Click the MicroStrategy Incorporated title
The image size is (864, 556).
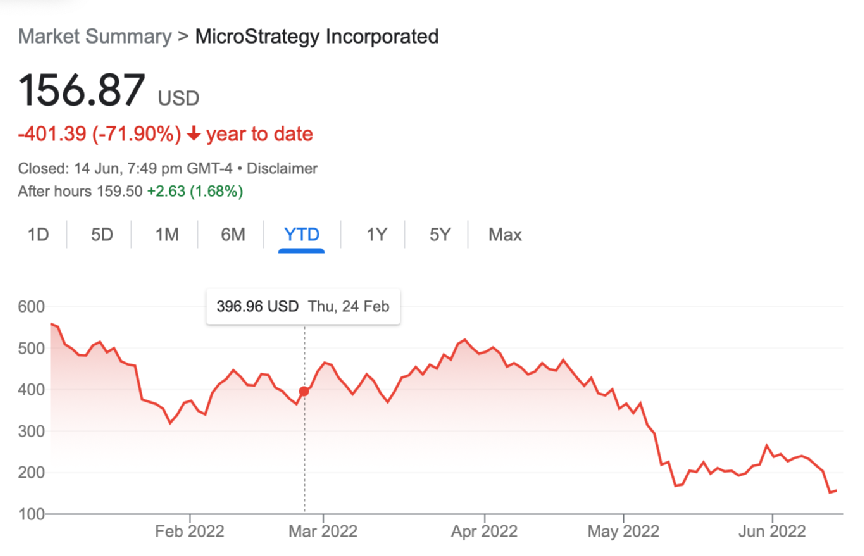pos(317,37)
